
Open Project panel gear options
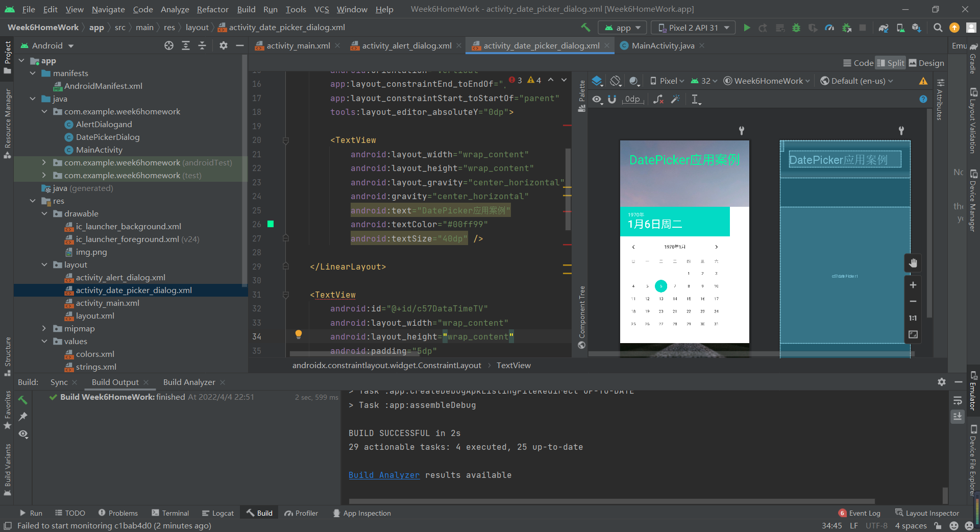223,45
